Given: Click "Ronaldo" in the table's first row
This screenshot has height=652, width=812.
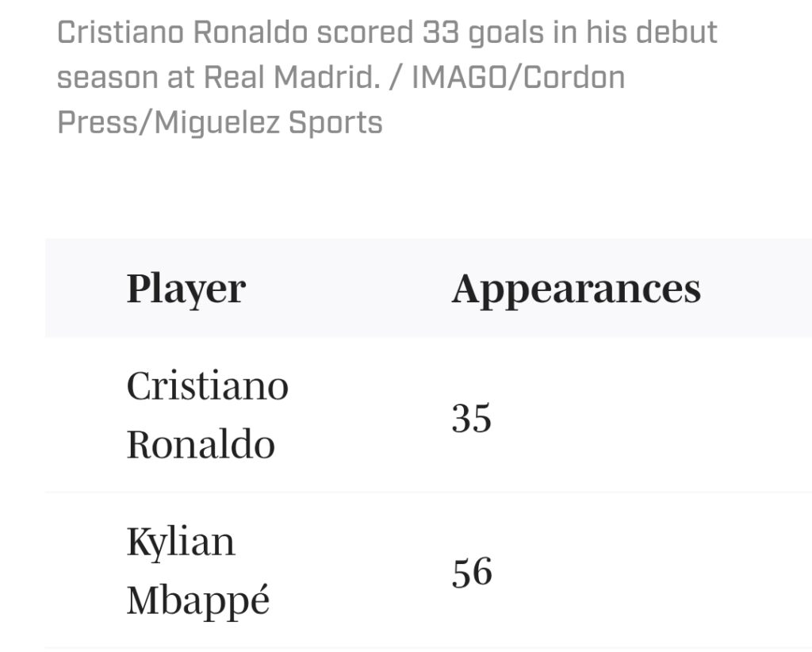Looking at the screenshot, I should [x=200, y=444].
